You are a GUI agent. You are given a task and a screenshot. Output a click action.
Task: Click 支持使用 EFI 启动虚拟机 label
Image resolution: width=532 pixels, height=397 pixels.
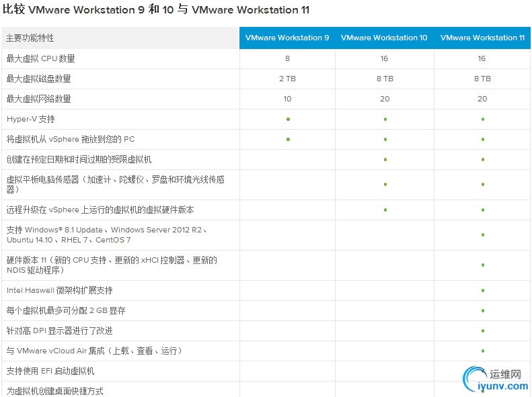pyautogui.click(x=50, y=371)
